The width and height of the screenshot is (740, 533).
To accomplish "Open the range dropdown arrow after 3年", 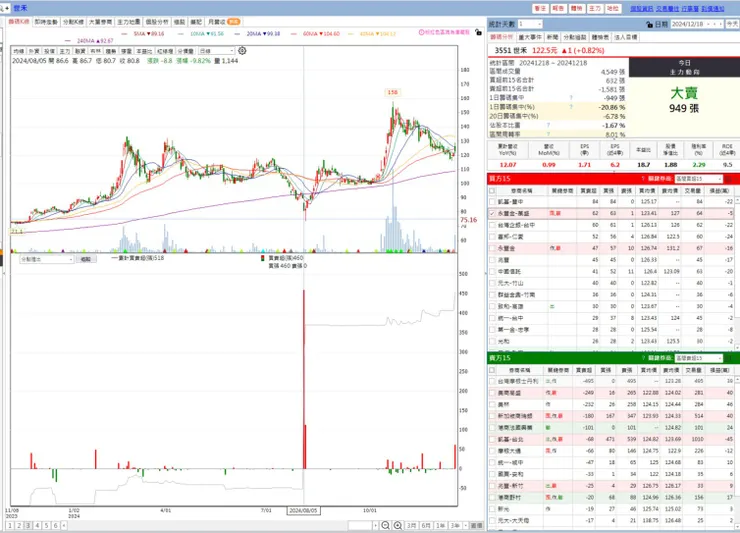I will pyautogui.click(x=466, y=525).
